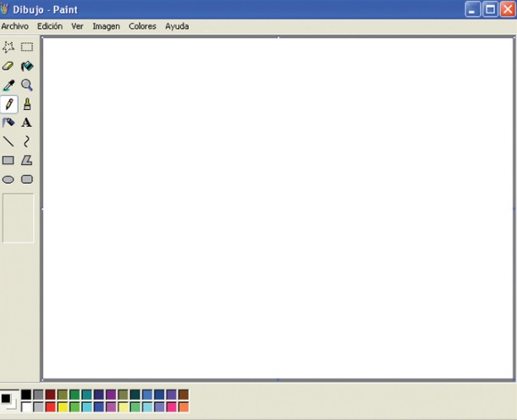Pick the Eraser tool
This screenshot has height=420, width=517.
8,66
